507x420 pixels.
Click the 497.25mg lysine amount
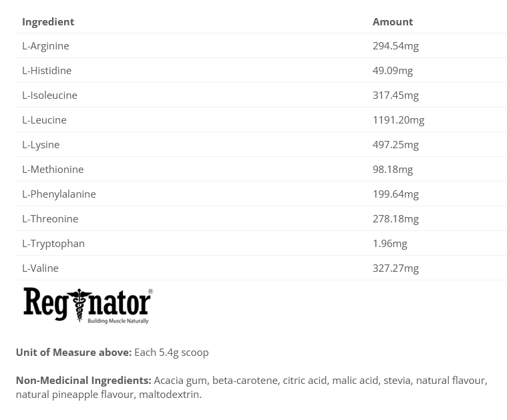click(x=395, y=144)
